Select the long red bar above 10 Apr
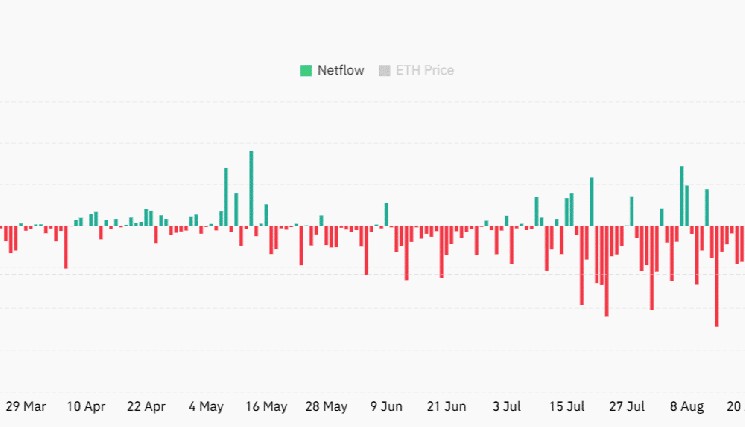Viewport: 745px width, 427px height. pos(65,247)
